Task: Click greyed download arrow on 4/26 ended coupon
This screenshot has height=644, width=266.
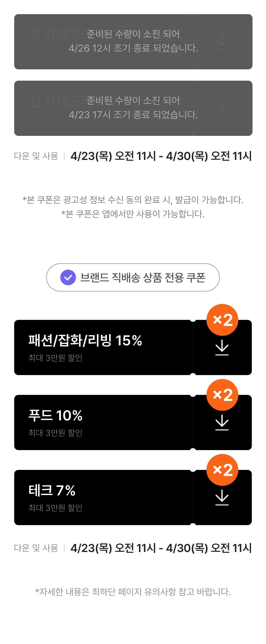Action: click(222, 42)
